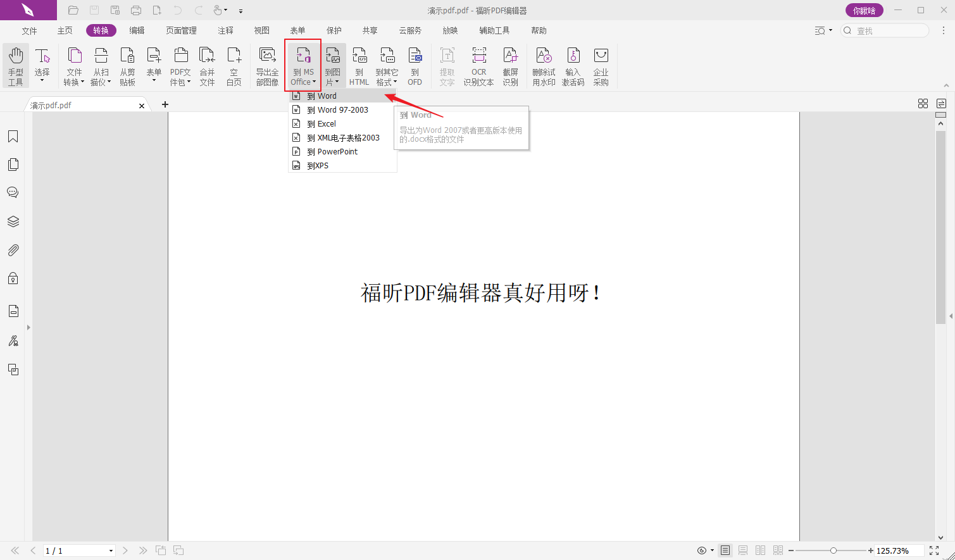Open the bookmarks panel in left sidebar
The image size is (955, 560).
pos(13,137)
